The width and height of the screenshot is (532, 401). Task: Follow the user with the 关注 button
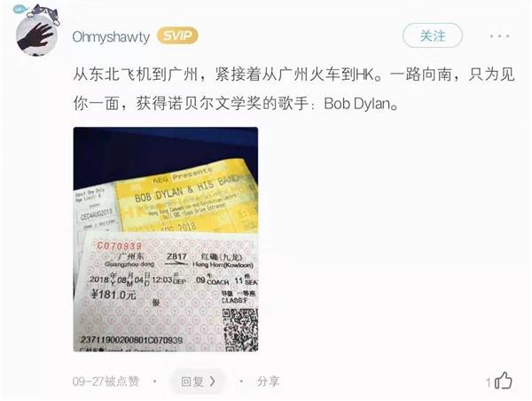433,35
